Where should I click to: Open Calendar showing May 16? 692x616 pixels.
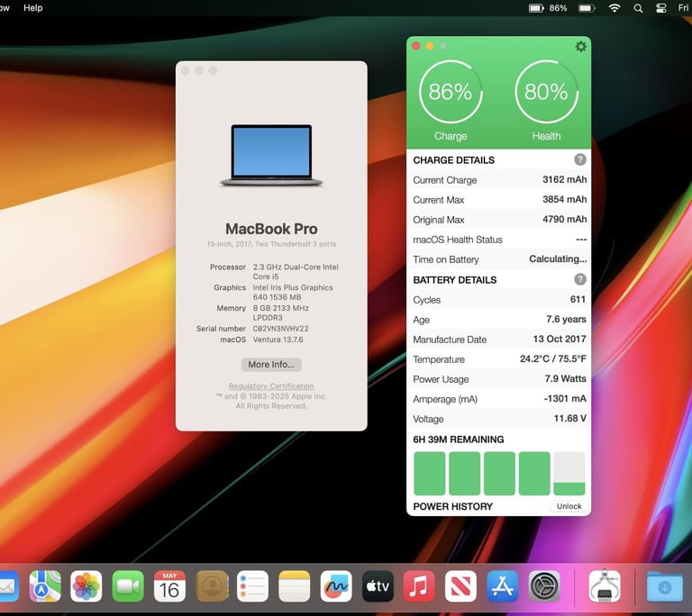(169, 586)
